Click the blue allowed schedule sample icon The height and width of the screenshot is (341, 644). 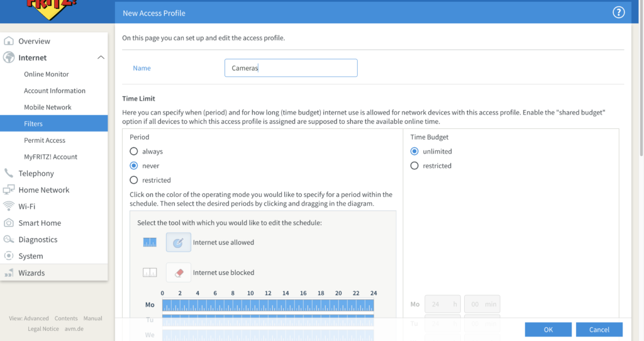click(x=150, y=242)
